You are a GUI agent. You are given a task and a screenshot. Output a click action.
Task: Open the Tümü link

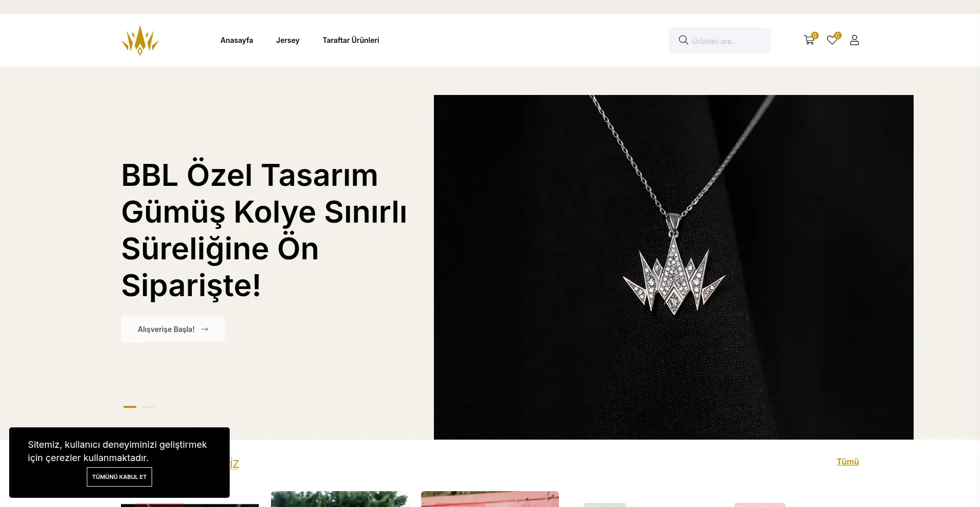coord(848,462)
